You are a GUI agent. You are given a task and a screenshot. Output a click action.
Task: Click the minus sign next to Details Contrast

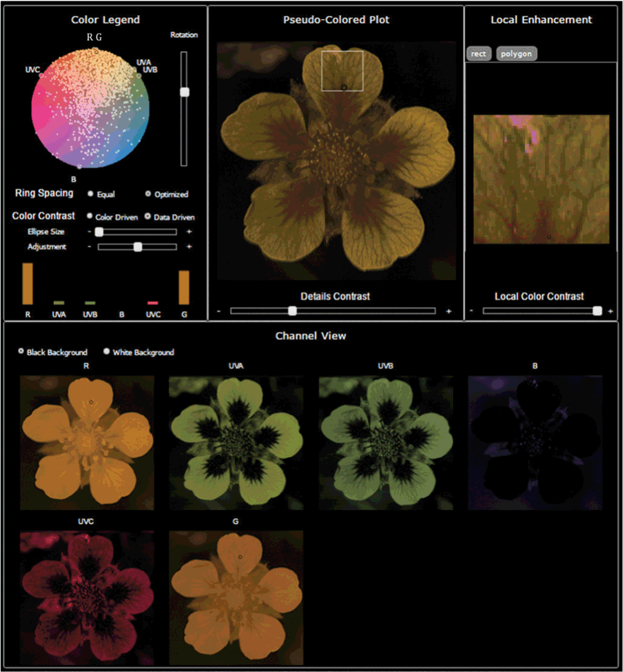(x=219, y=311)
